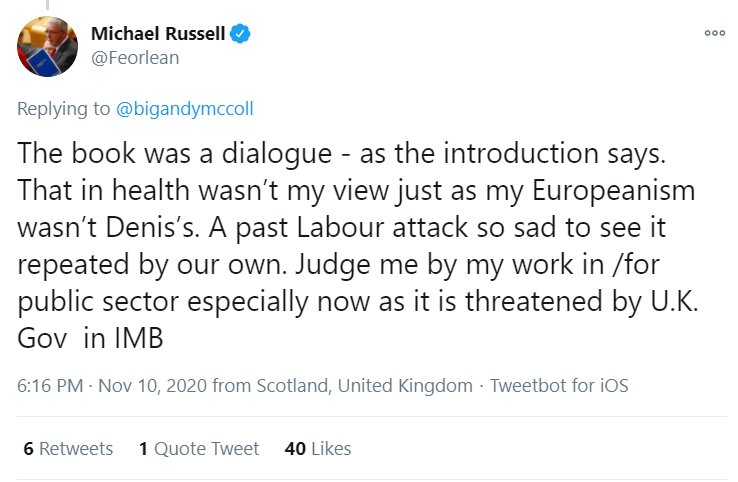Click the Tweetbot for iOS source label
The width and height of the screenshot is (738, 482).
pos(559,386)
